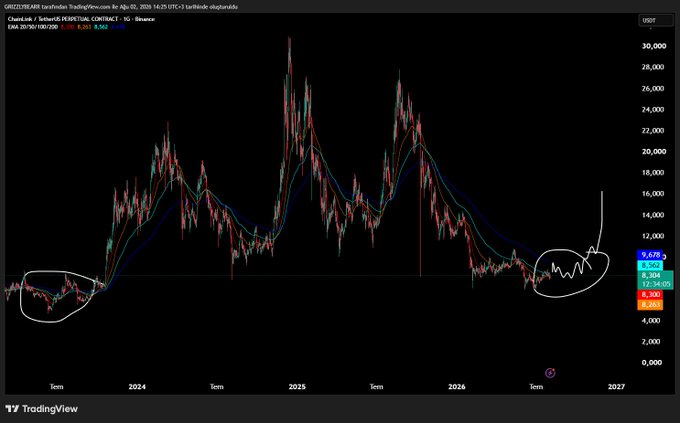Click the 2025 label on time axis
680x423 pixels.
tap(297, 387)
